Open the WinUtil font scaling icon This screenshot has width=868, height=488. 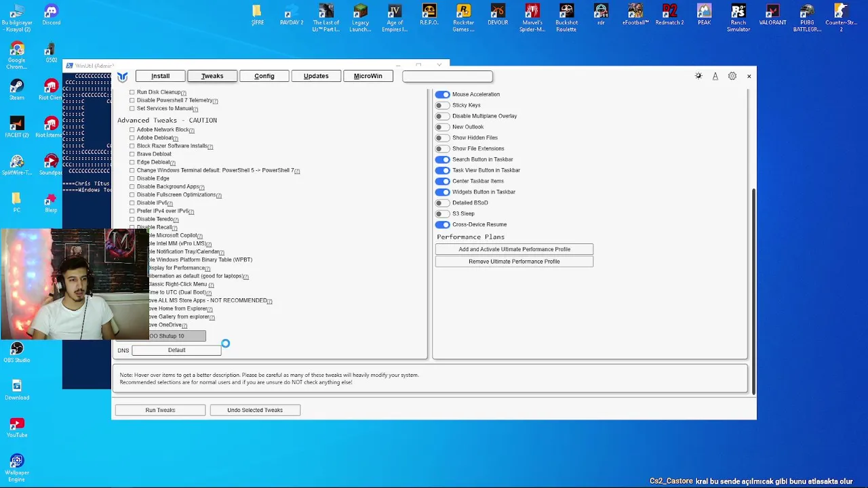click(715, 76)
